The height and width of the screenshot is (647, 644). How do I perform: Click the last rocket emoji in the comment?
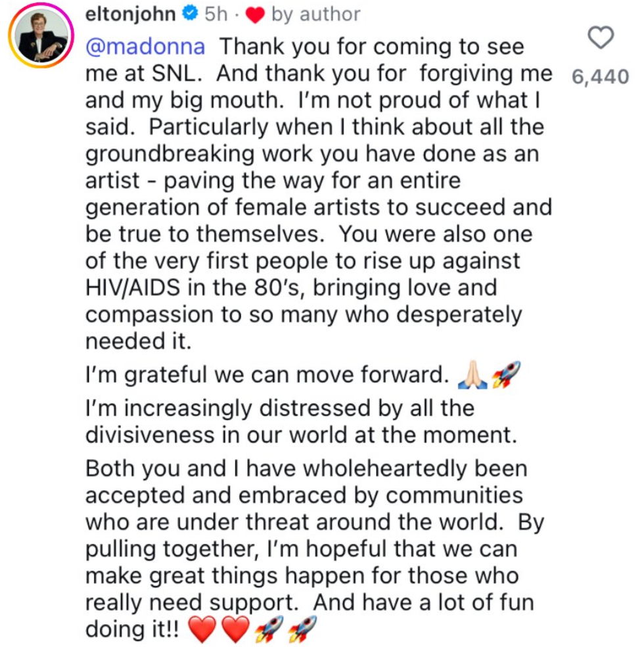click(x=302, y=630)
